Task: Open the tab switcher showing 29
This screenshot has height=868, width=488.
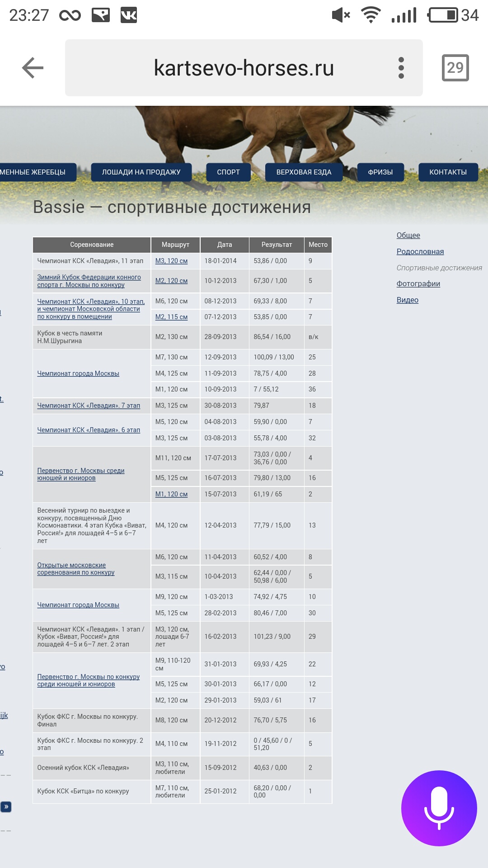Action: pos(455,68)
